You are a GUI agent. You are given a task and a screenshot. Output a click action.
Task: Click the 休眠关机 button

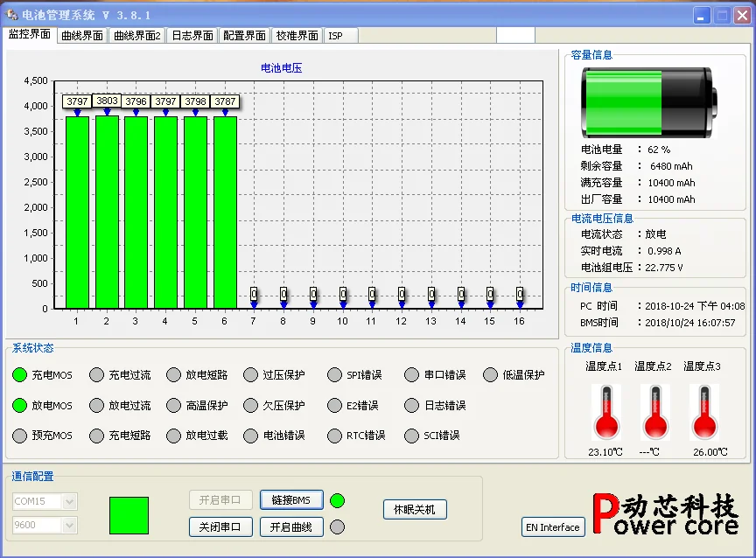[x=415, y=509]
